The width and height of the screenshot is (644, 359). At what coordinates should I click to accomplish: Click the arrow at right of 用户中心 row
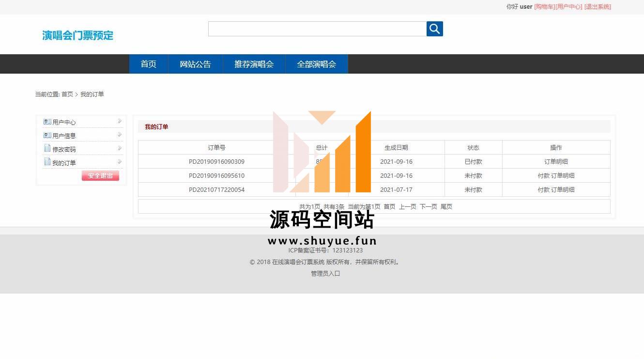(x=120, y=121)
